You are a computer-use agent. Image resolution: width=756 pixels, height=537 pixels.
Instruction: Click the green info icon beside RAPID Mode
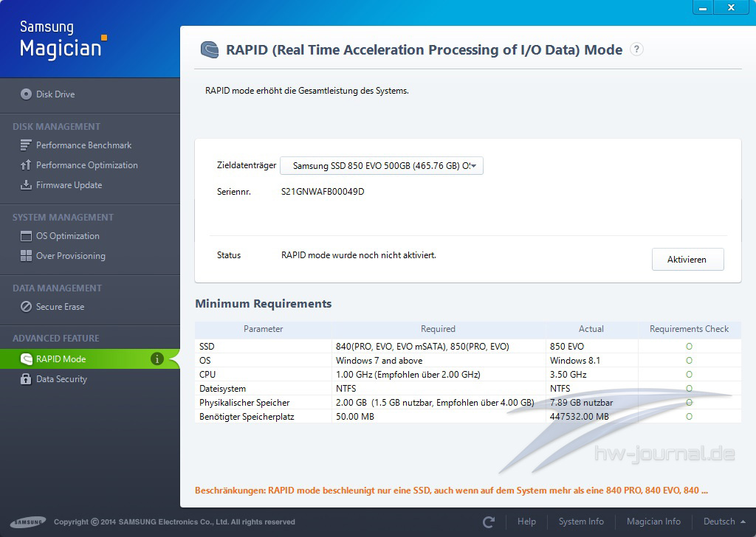click(x=157, y=359)
